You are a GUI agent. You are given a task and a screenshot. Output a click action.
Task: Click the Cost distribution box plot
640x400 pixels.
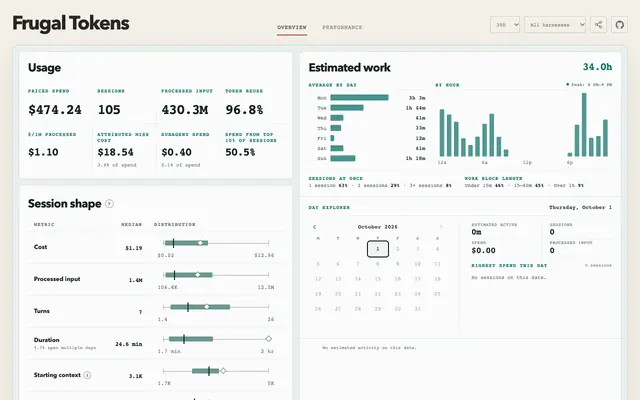[x=216, y=243]
